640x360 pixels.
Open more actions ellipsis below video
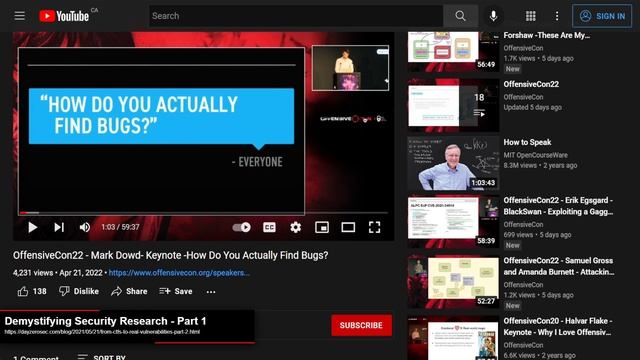(x=211, y=291)
